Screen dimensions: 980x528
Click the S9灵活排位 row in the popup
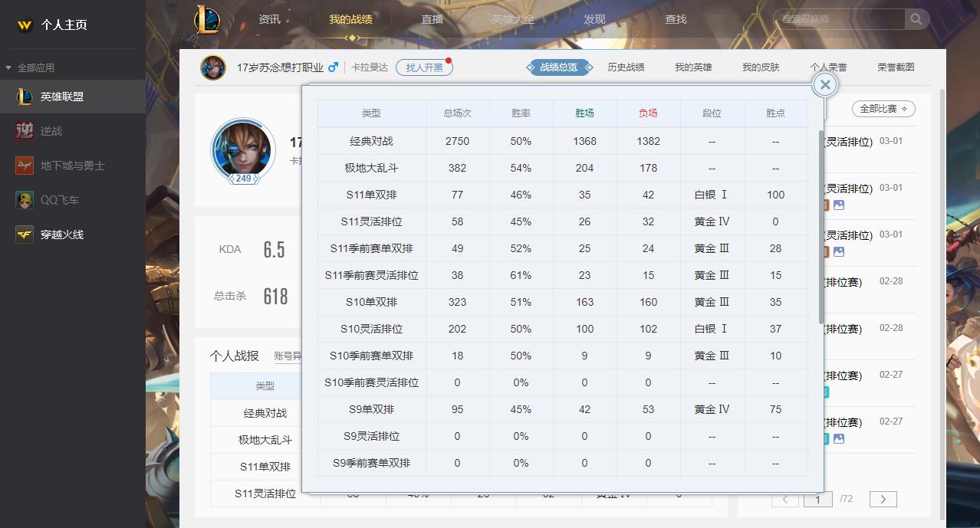(562, 436)
